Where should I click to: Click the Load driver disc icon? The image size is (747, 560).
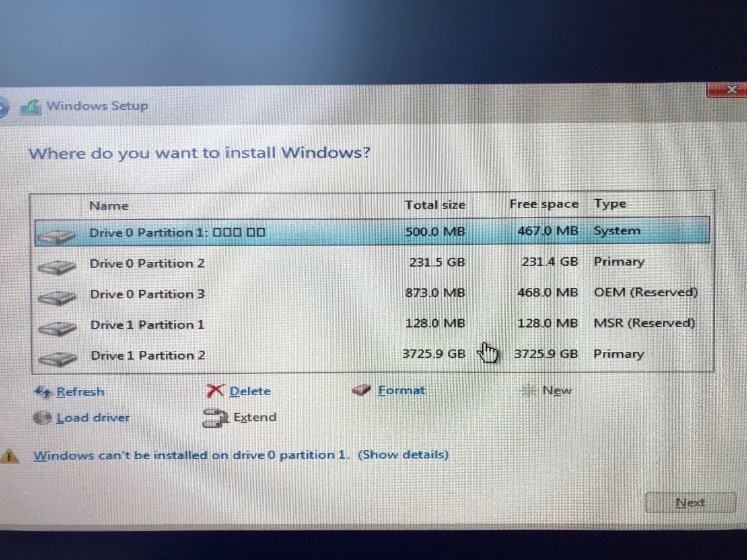tap(42, 418)
